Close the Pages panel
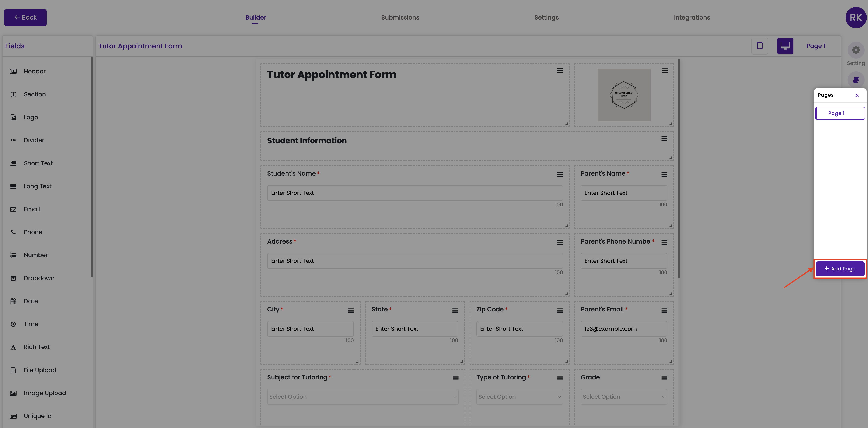Screen dimensions: 868x428 point(857,96)
